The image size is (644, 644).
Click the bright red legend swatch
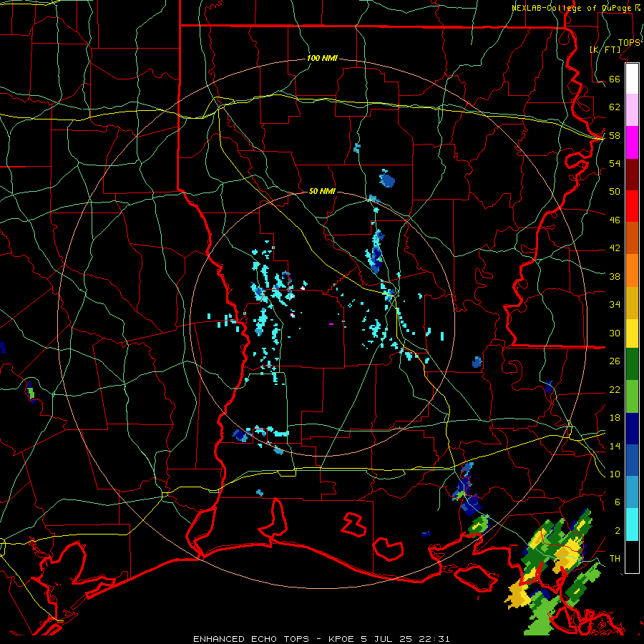pyautogui.click(x=632, y=206)
